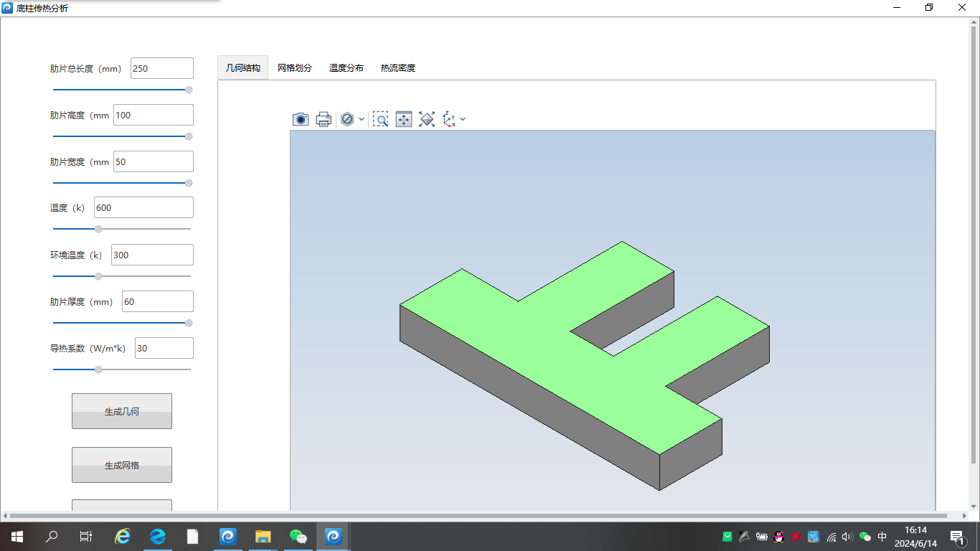The height and width of the screenshot is (551, 980).
Task: Click the XYZ axis orientation icon
Action: coord(450,119)
